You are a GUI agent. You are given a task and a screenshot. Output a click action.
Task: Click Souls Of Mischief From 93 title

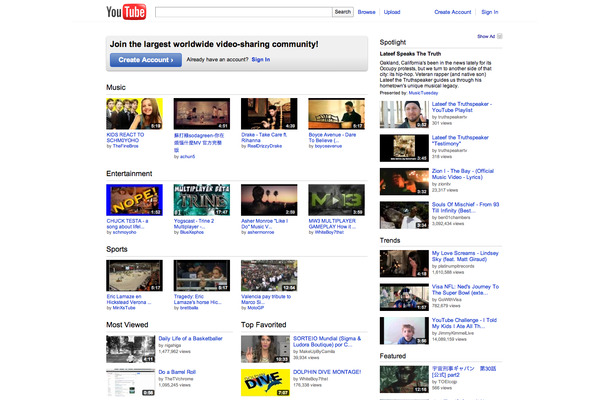pos(465,207)
